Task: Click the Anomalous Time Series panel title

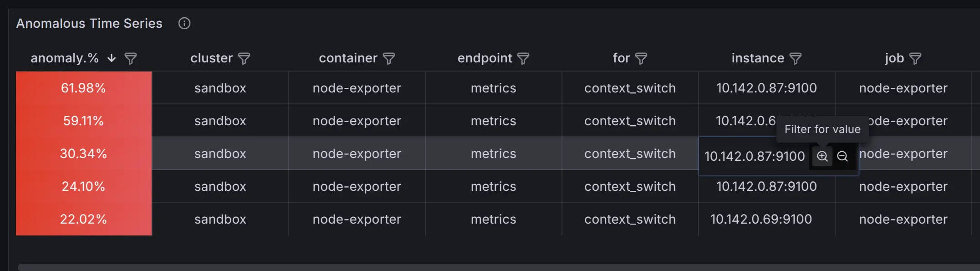Action: click(x=89, y=23)
